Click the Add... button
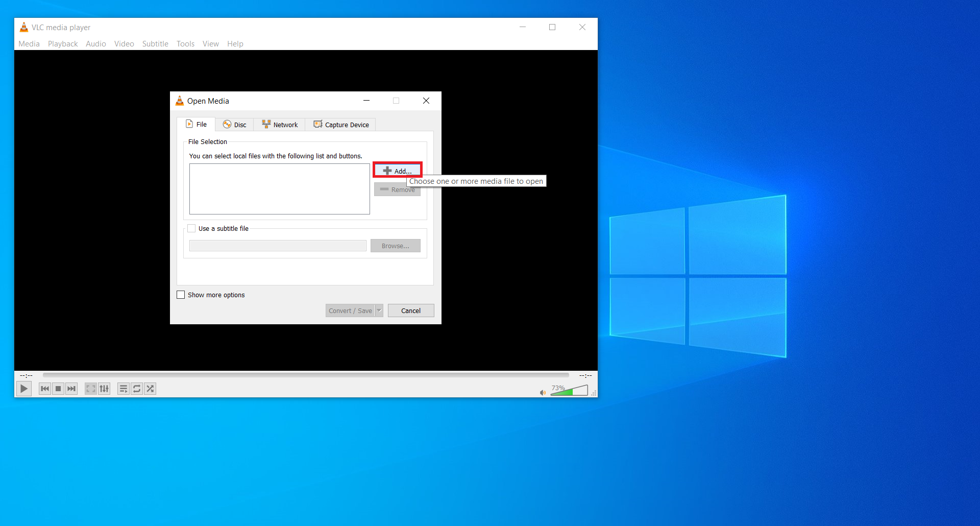 pos(397,171)
